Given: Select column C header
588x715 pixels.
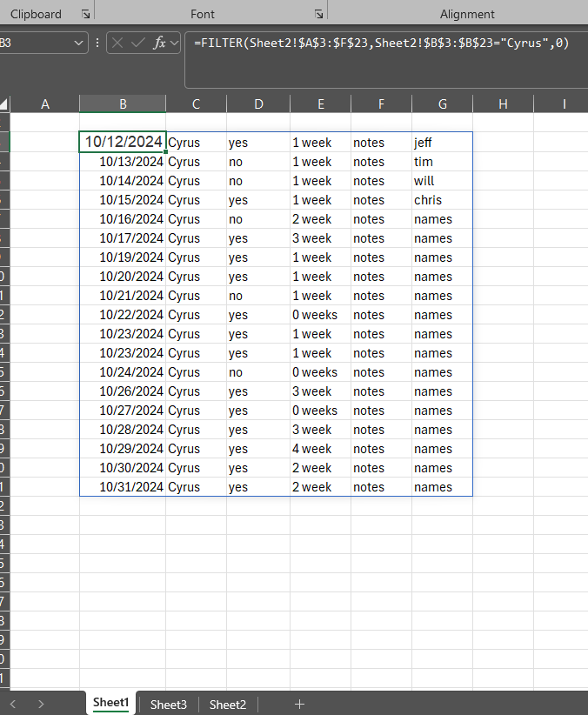Looking at the screenshot, I should [x=197, y=104].
